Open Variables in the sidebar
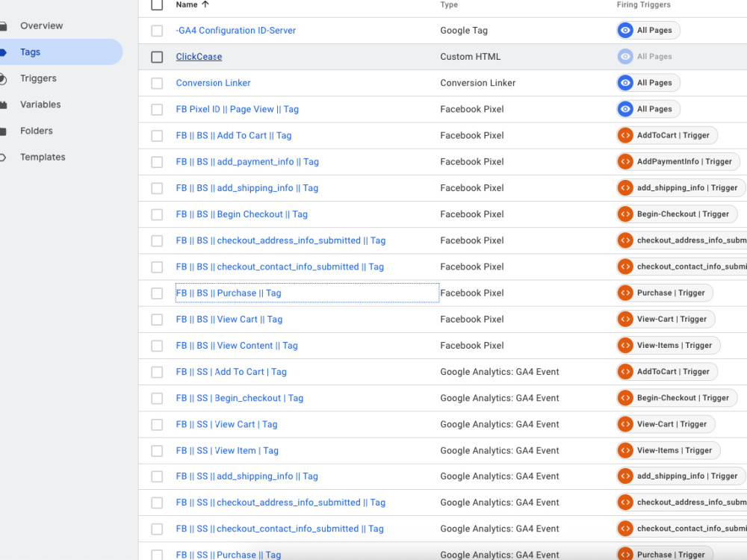 pyautogui.click(x=40, y=105)
